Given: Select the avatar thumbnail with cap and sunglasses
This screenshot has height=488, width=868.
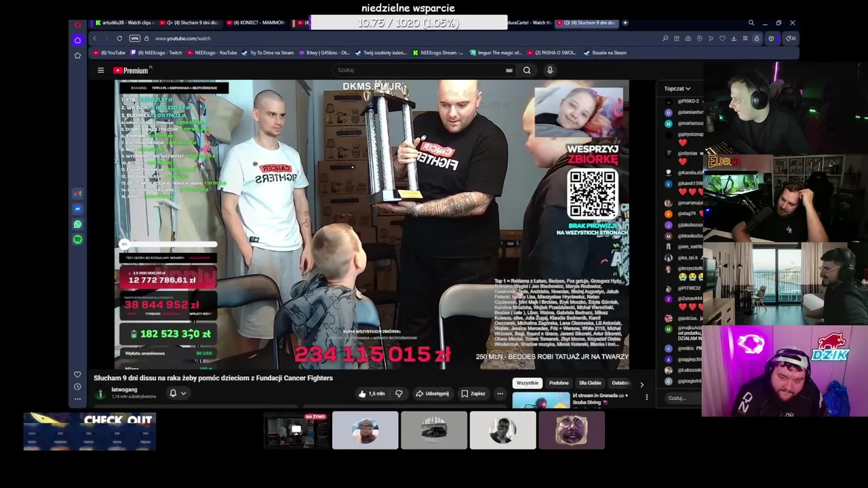Looking at the screenshot, I should click(365, 430).
